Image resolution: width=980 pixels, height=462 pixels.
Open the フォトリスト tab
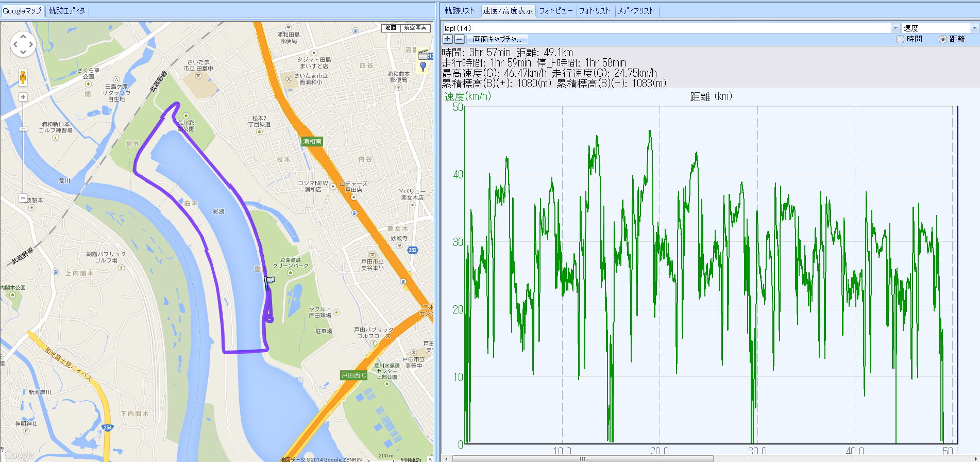point(595,11)
